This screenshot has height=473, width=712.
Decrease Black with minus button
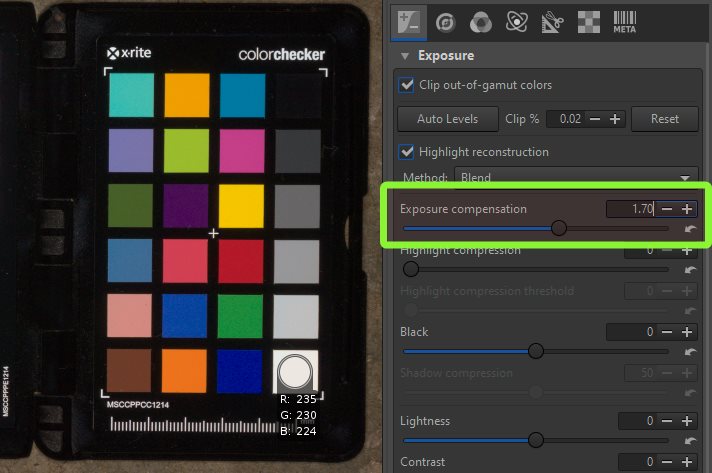667,332
